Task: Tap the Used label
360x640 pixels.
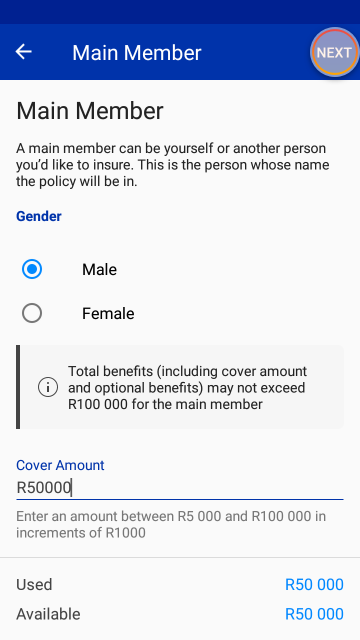Action: (x=34, y=584)
